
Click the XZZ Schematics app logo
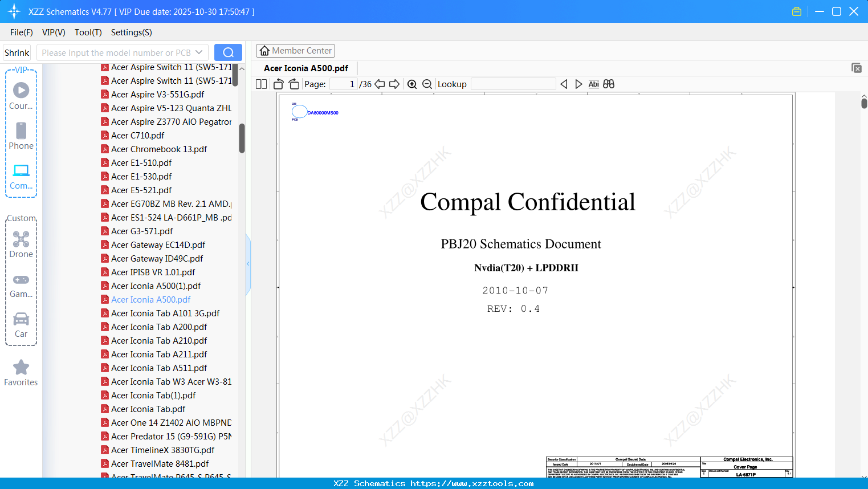(14, 11)
